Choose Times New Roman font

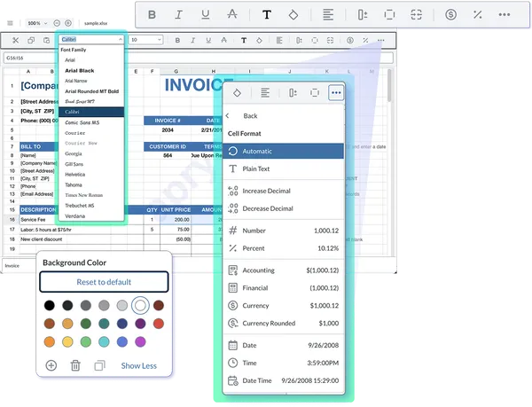click(91, 195)
